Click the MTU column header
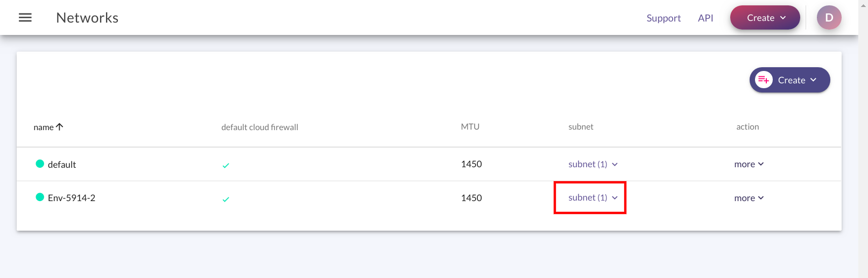 (x=470, y=127)
